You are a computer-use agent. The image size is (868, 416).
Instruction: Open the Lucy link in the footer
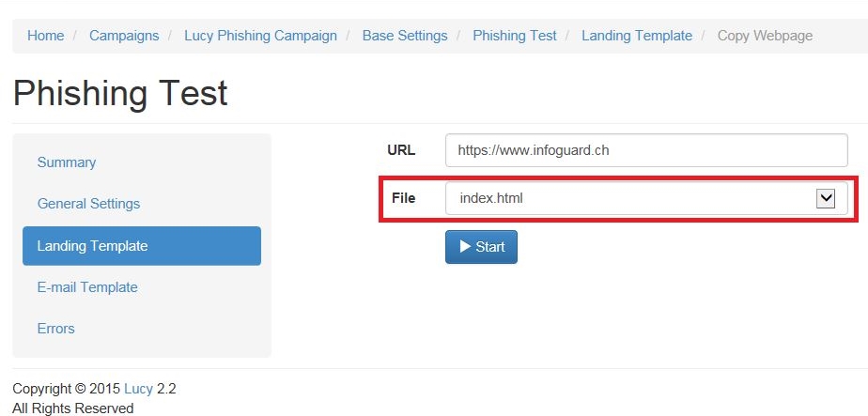138,389
